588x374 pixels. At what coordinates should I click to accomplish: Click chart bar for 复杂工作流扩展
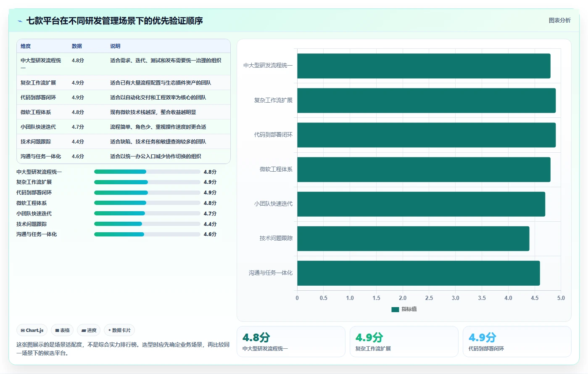tap(426, 101)
